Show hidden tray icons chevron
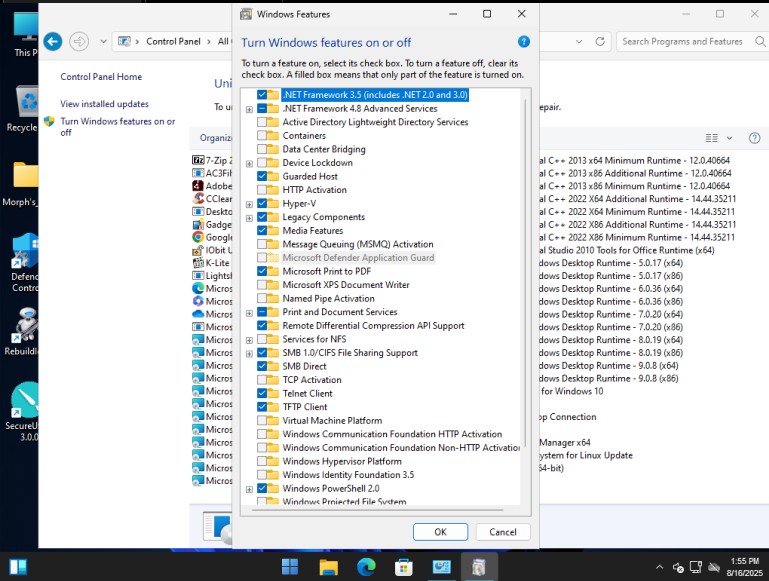769x581 pixels. tap(660, 567)
